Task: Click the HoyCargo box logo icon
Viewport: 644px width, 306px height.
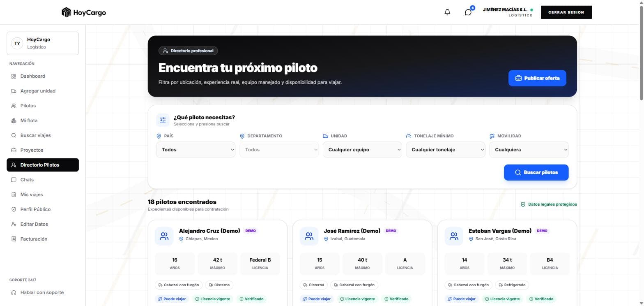Action: coord(66,12)
